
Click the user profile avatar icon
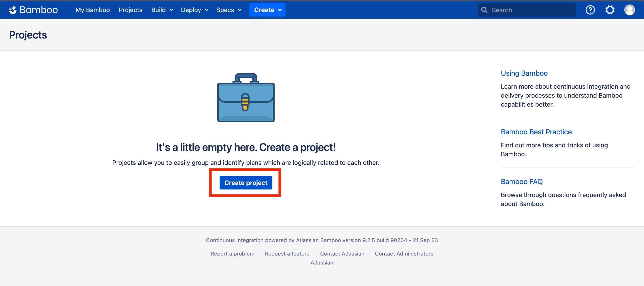click(x=629, y=10)
